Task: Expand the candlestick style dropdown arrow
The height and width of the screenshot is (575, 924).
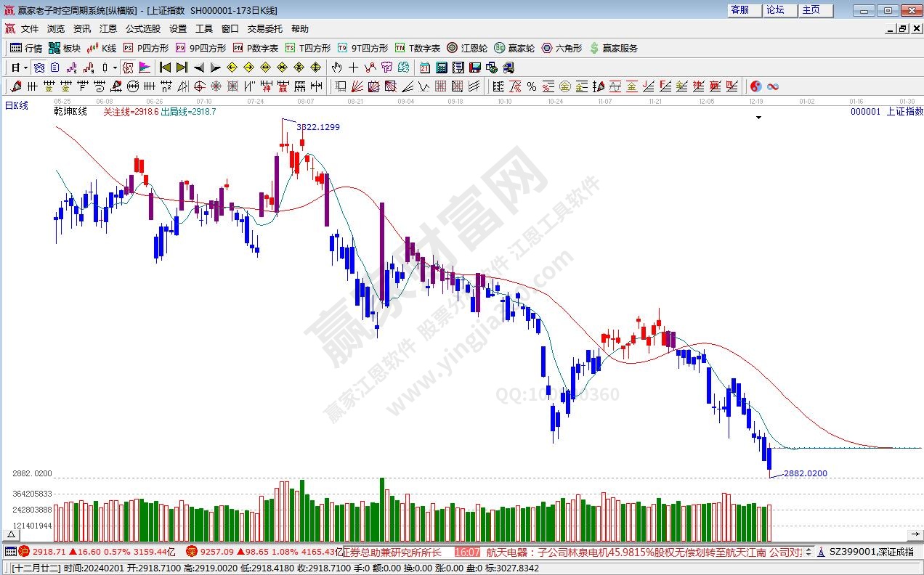Action: click(115, 68)
